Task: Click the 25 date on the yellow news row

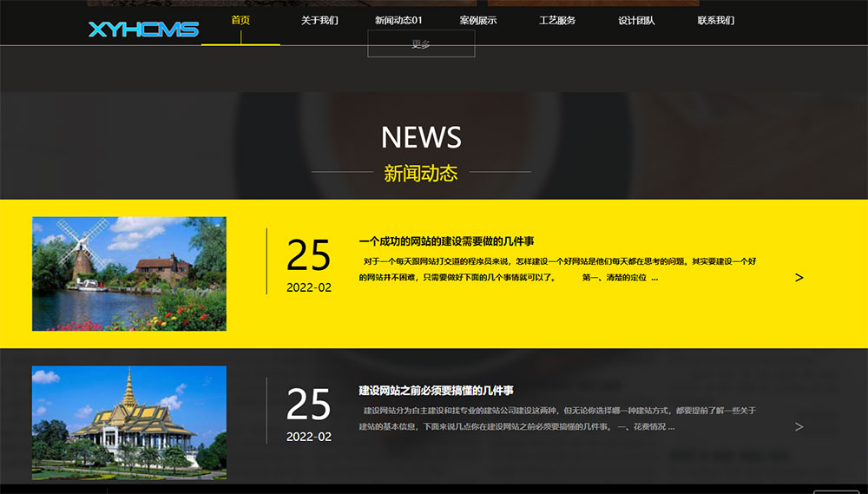Action: 309,255
